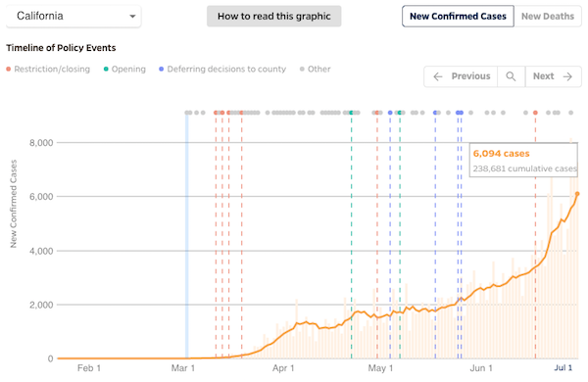Click the left arrow icon beside Previous

(x=438, y=76)
